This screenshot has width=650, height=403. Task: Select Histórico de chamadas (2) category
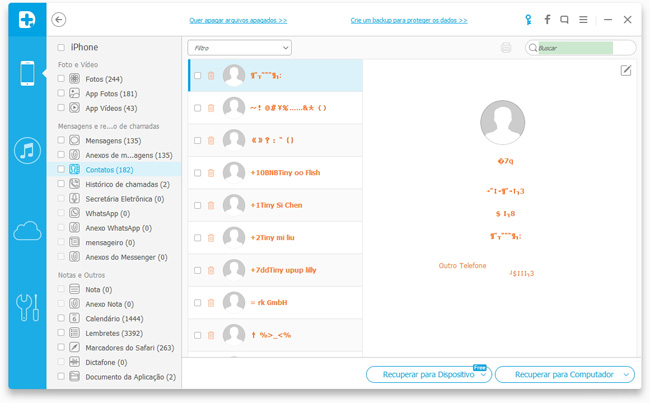[x=114, y=184]
